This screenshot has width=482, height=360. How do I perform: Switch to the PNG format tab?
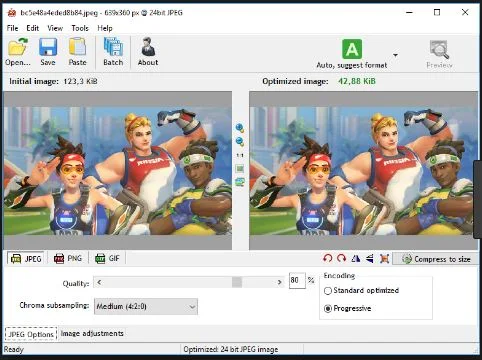[68, 259]
